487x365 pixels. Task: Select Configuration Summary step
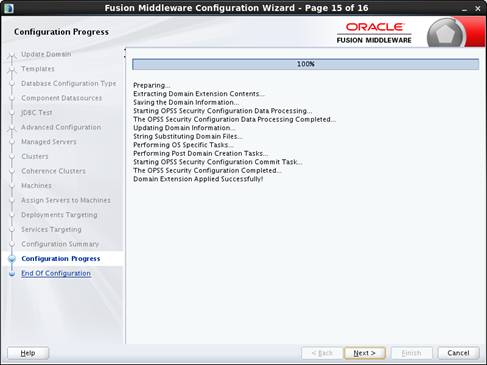[60, 244]
